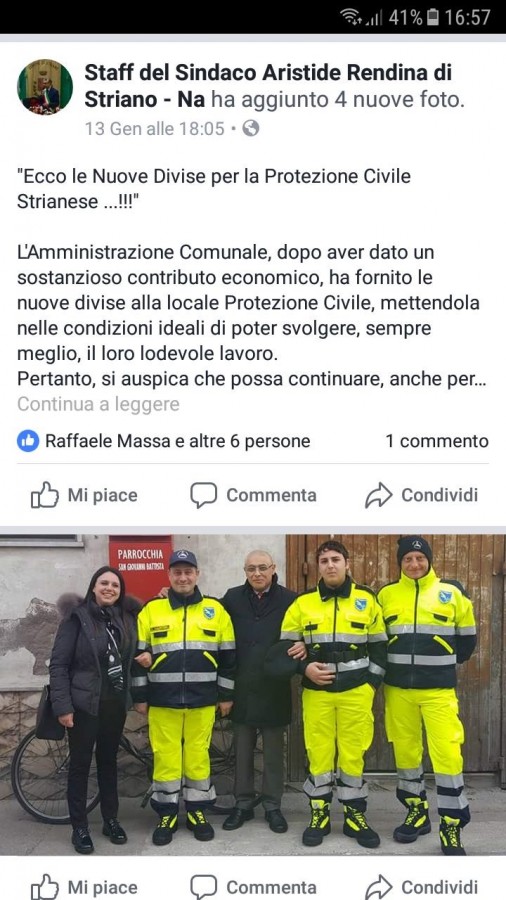View Raffaele Massa e altre 6 persone

pyautogui.click(x=177, y=441)
